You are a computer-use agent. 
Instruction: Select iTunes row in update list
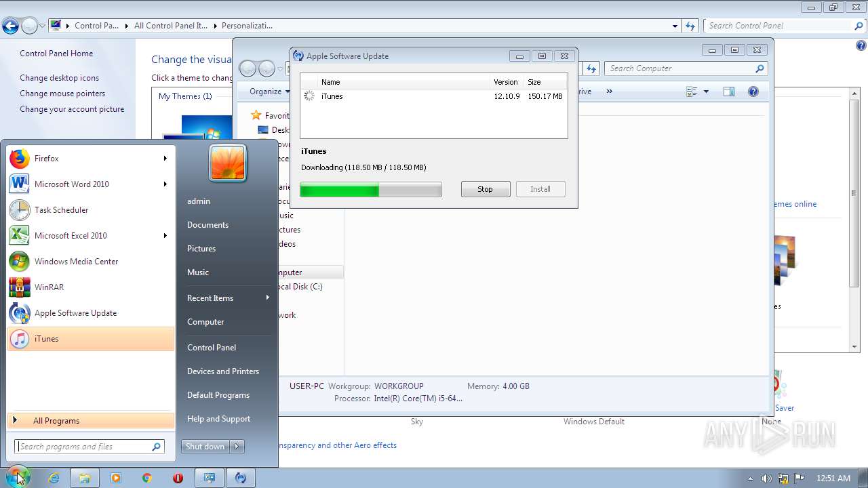(x=434, y=96)
